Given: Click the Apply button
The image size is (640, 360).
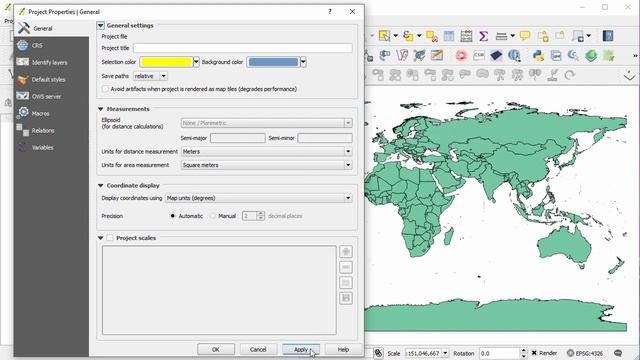Looking at the screenshot, I should pos(301,349).
